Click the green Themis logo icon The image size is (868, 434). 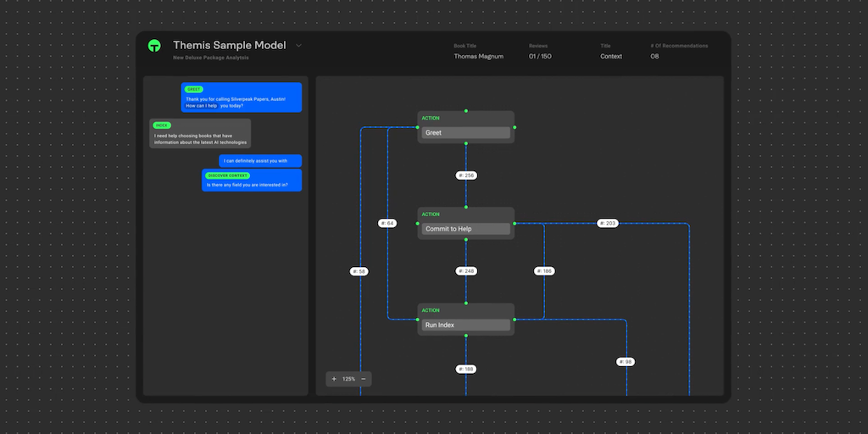pyautogui.click(x=154, y=46)
